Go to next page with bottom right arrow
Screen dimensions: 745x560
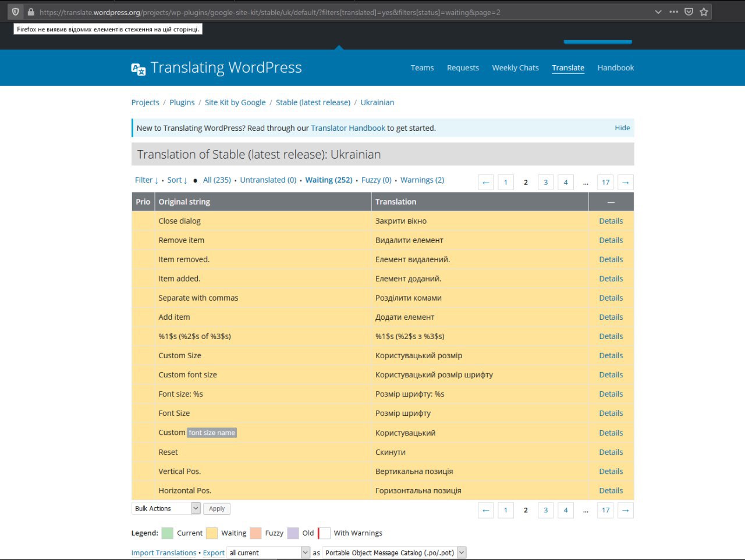[x=625, y=511]
